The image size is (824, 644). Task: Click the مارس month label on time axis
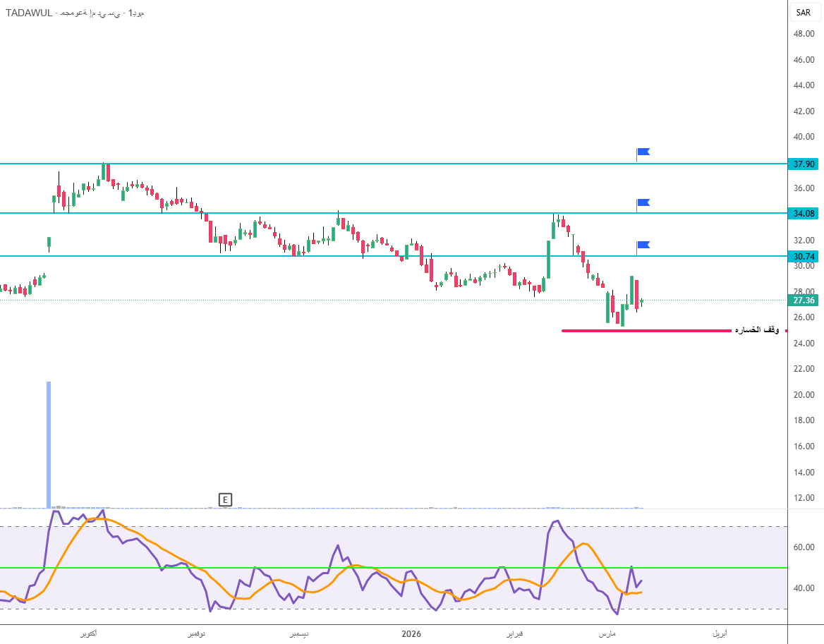pos(607,634)
